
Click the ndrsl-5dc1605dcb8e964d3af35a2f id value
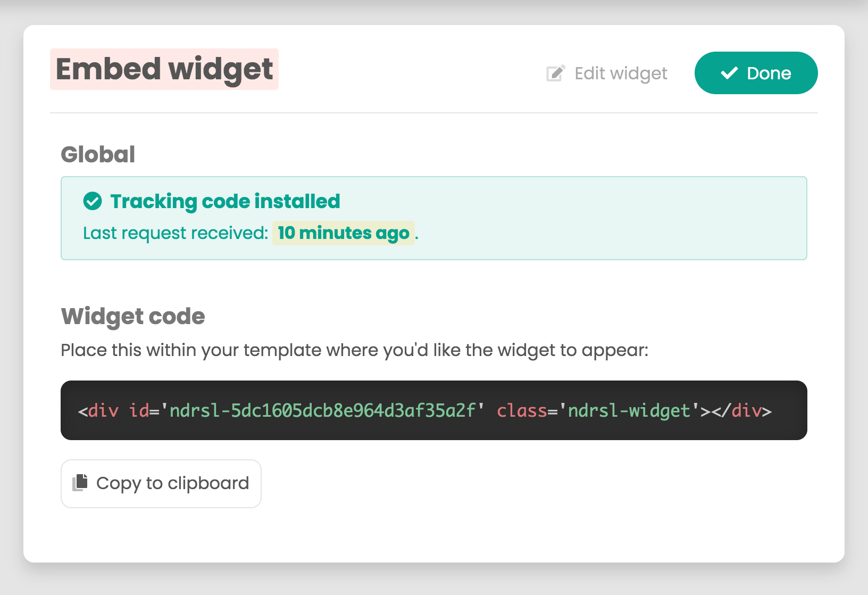322,411
